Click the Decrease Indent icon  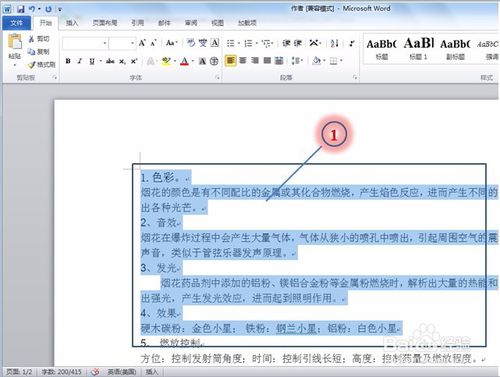tap(286, 43)
